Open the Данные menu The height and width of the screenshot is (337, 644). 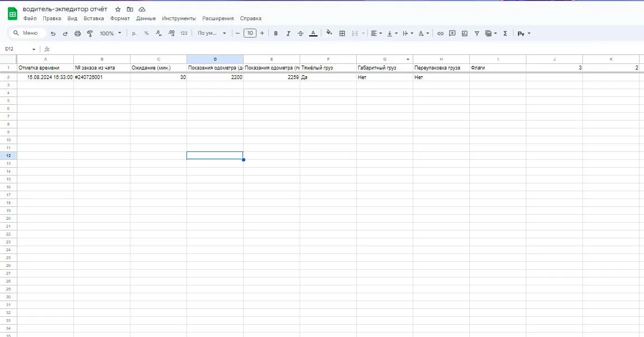[145, 19]
